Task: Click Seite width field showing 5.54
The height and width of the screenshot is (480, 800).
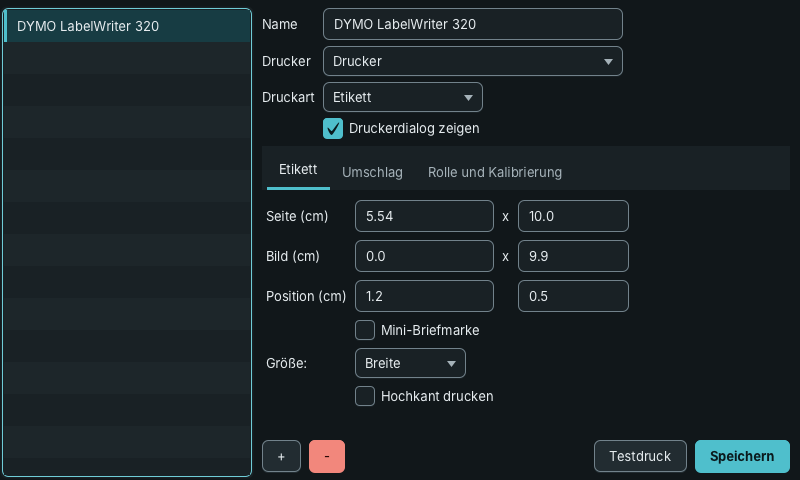Action: pos(424,216)
